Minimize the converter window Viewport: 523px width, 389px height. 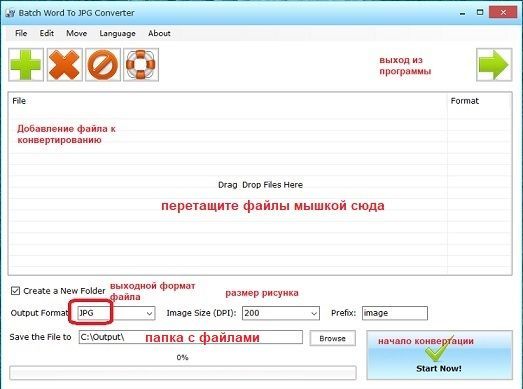tap(462, 13)
